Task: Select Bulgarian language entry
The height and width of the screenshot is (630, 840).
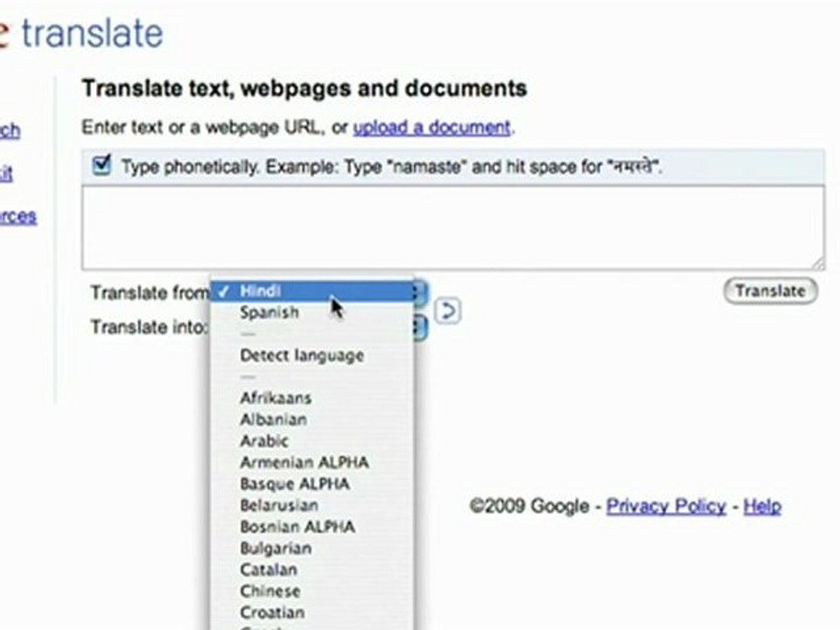Action: pyautogui.click(x=312, y=548)
